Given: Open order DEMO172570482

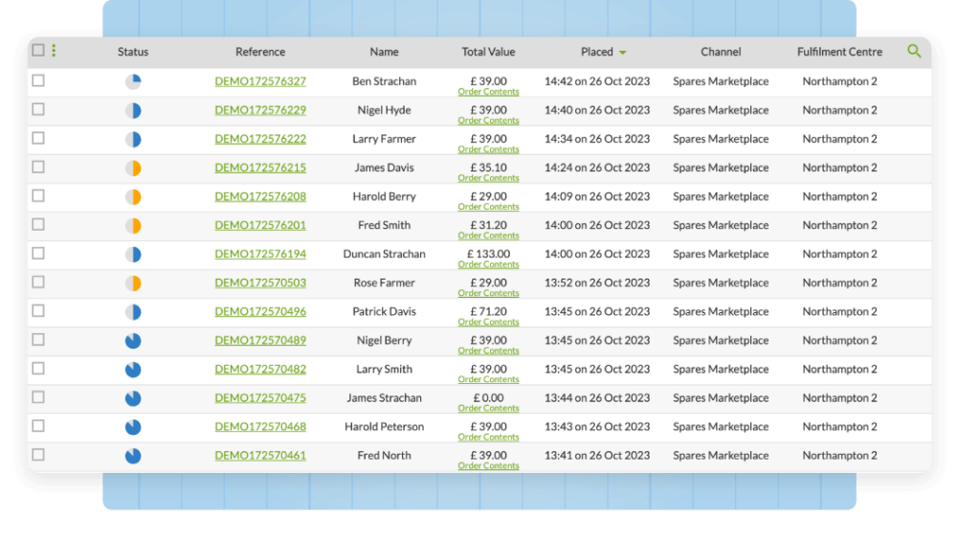Looking at the screenshot, I should 260,369.
